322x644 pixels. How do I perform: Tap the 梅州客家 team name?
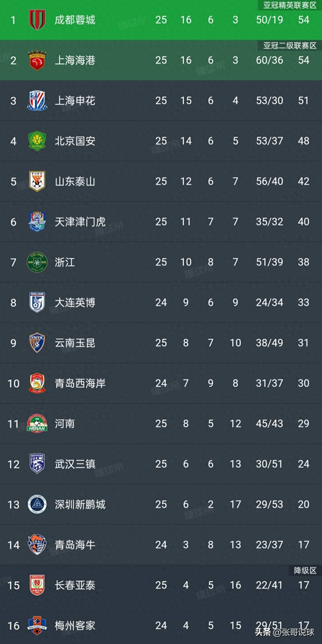click(x=75, y=625)
